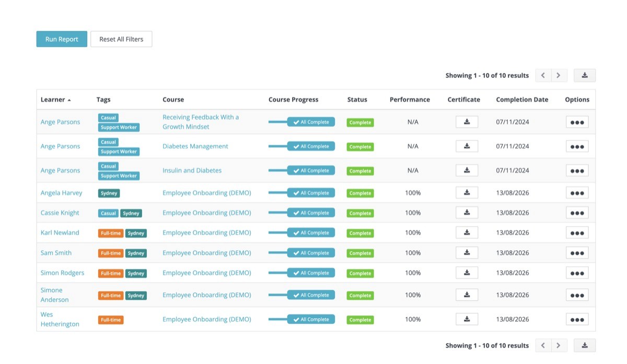Click Sydney tag in Angela Harvey's row
The width and height of the screenshot is (627, 364).
tap(109, 193)
